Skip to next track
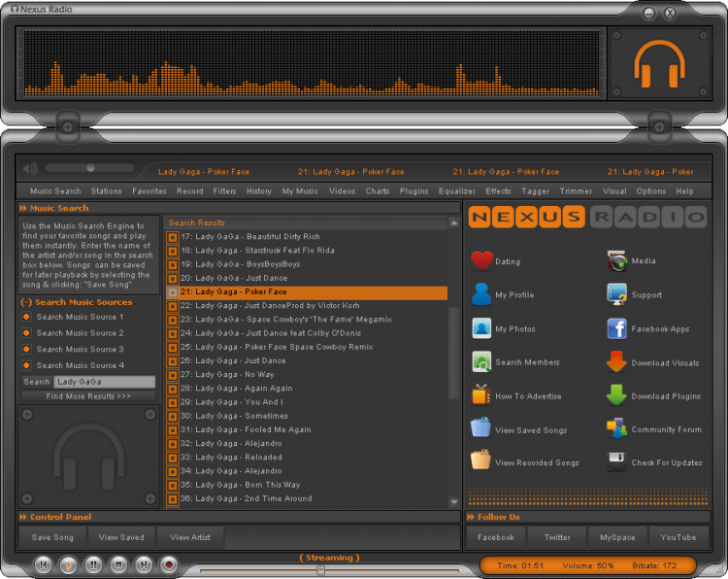The width and height of the screenshot is (728, 579). point(144,565)
